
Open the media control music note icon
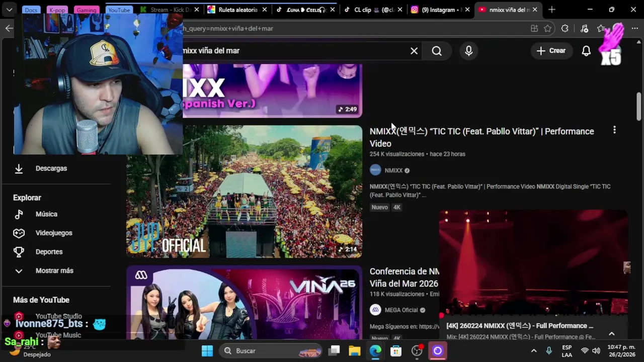pos(584,29)
